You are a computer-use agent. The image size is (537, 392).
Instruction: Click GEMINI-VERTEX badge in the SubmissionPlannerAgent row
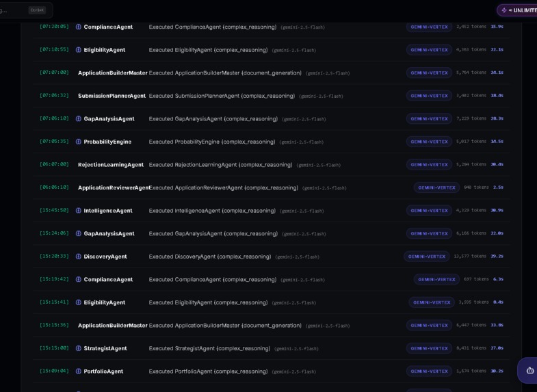click(x=429, y=96)
